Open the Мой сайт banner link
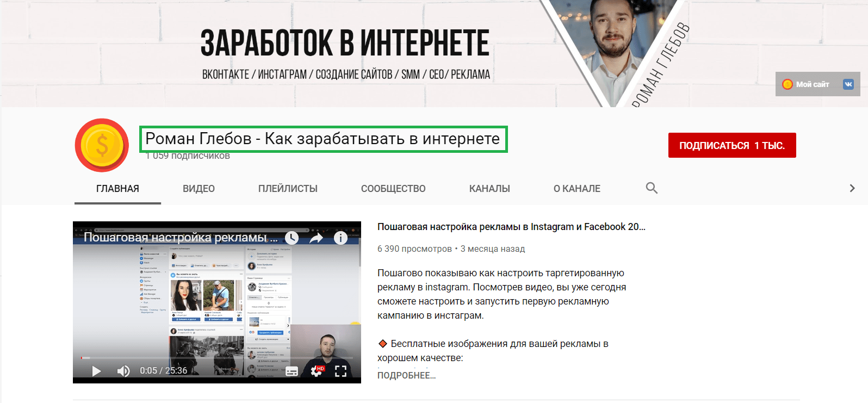The image size is (868, 403). click(807, 84)
